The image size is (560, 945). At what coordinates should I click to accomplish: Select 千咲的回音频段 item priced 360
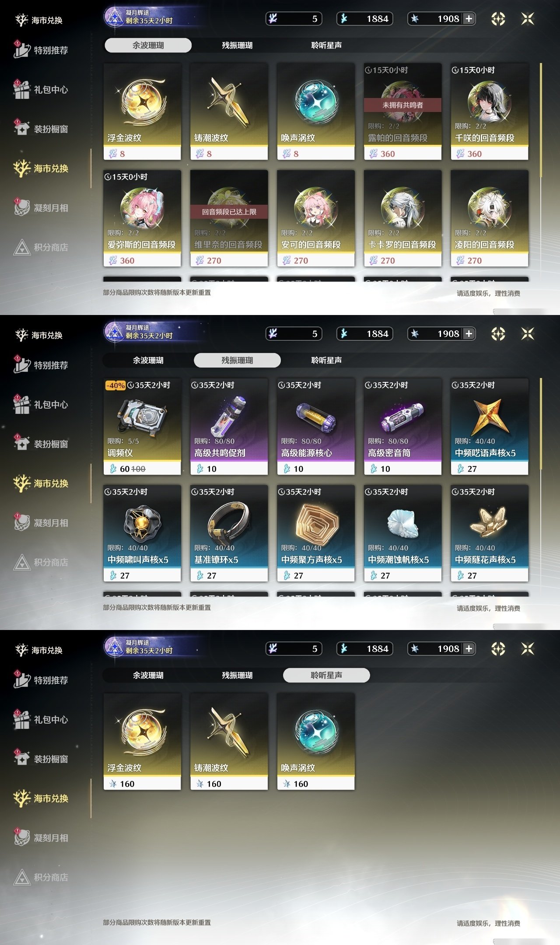click(490, 112)
